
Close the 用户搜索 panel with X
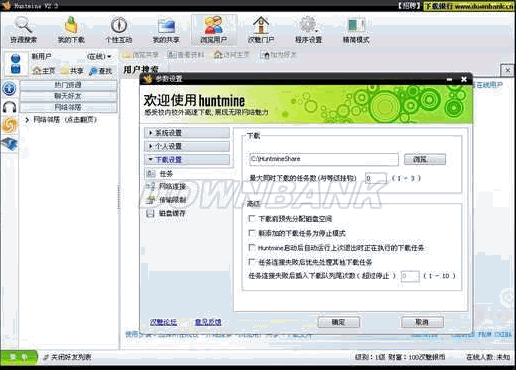click(x=507, y=70)
